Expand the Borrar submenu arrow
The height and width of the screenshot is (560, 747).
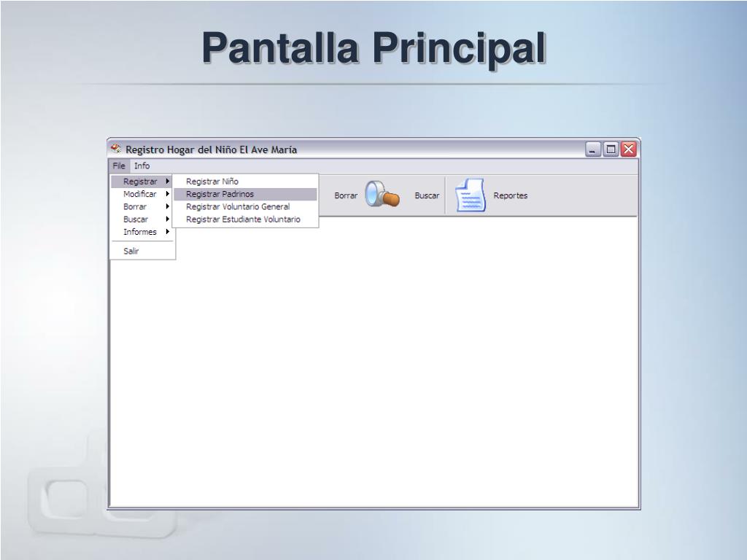click(x=168, y=206)
